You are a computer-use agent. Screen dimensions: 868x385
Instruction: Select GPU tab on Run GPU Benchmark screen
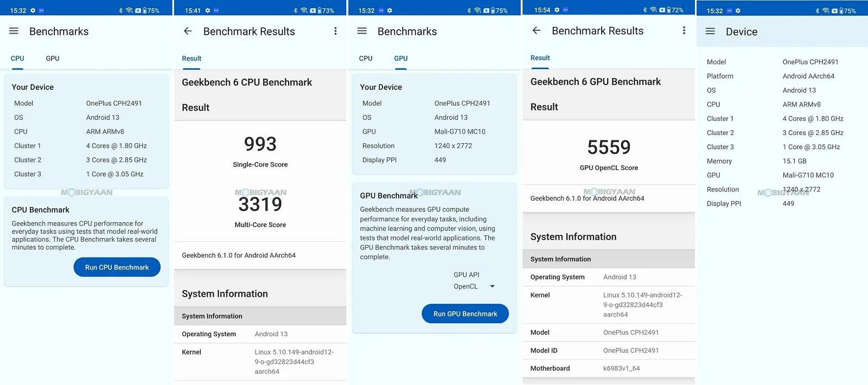point(401,59)
